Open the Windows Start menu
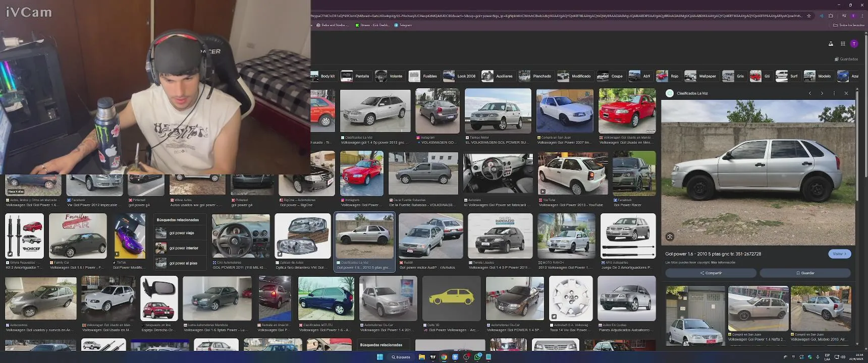The width and height of the screenshot is (868, 363). [x=379, y=357]
